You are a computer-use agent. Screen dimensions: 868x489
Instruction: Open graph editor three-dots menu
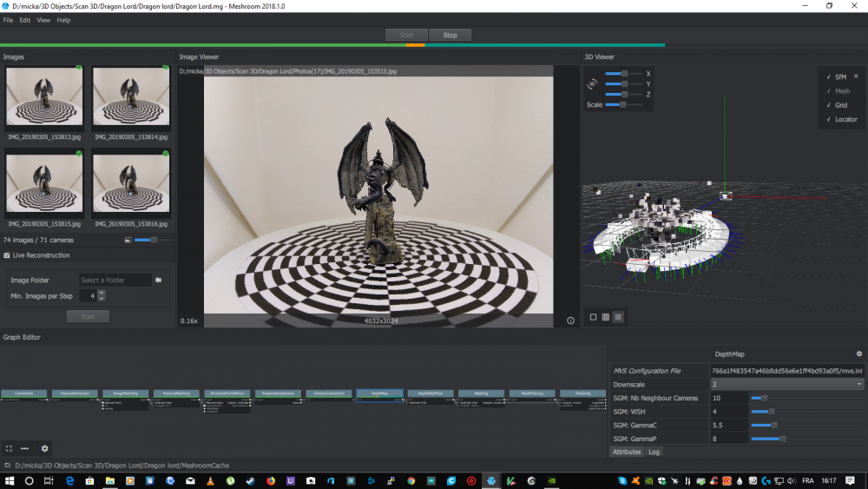pos(25,448)
